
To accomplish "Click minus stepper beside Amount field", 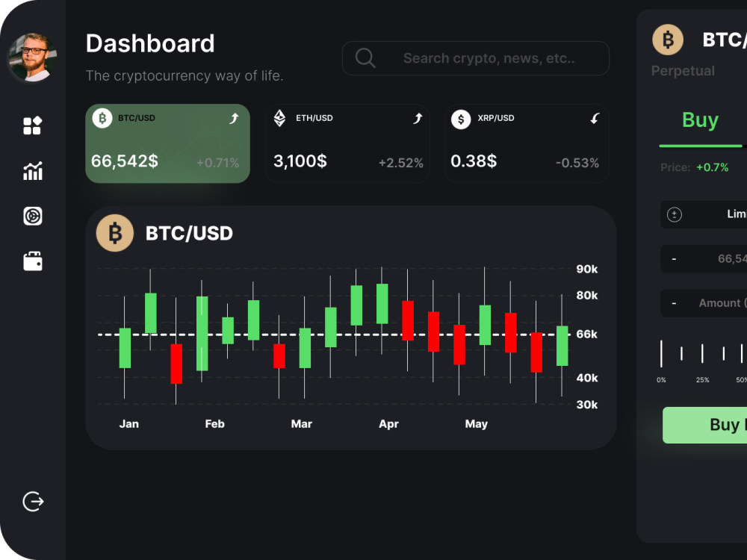I will tap(674, 303).
